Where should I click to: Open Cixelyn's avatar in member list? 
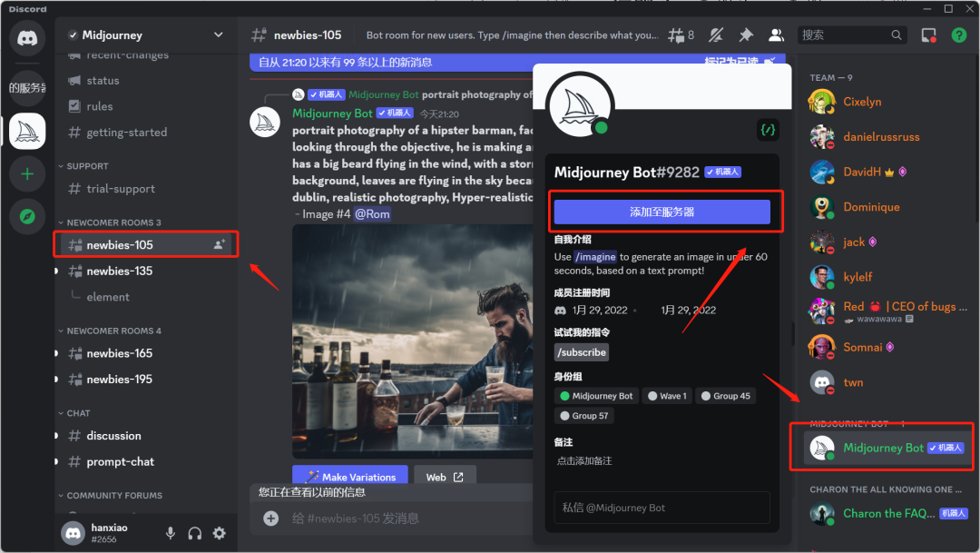[x=822, y=102]
